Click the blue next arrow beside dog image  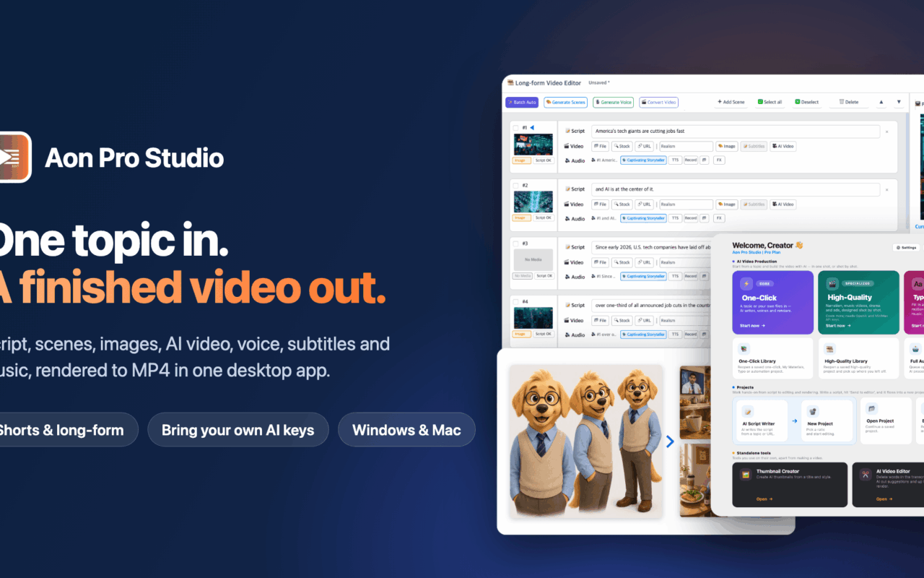[670, 441]
